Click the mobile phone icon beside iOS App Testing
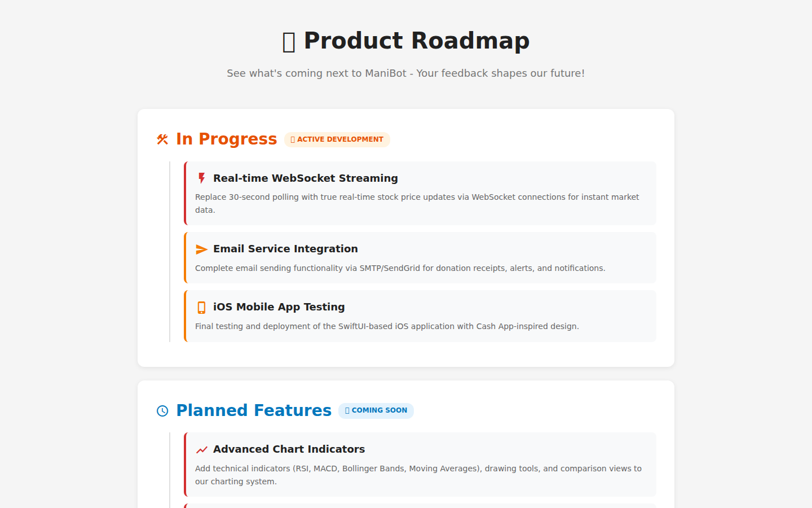812x508 pixels. pyautogui.click(x=201, y=307)
